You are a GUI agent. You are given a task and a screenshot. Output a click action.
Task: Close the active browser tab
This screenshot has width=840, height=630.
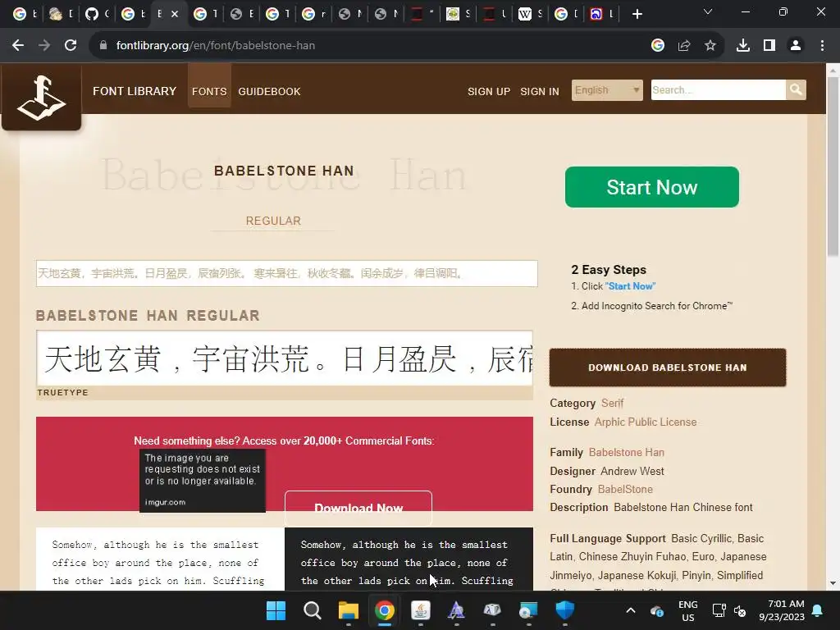(x=175, y=14)
